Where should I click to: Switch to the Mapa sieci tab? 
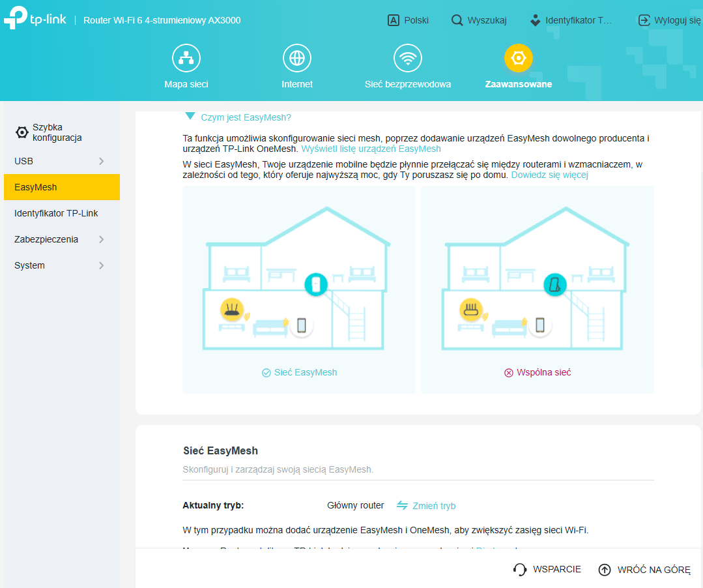[x=186, y=84]
